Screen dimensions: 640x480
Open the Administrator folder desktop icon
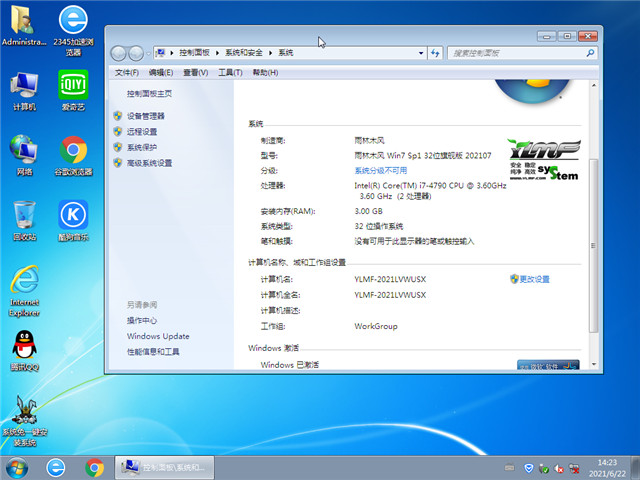pos(23,25)
